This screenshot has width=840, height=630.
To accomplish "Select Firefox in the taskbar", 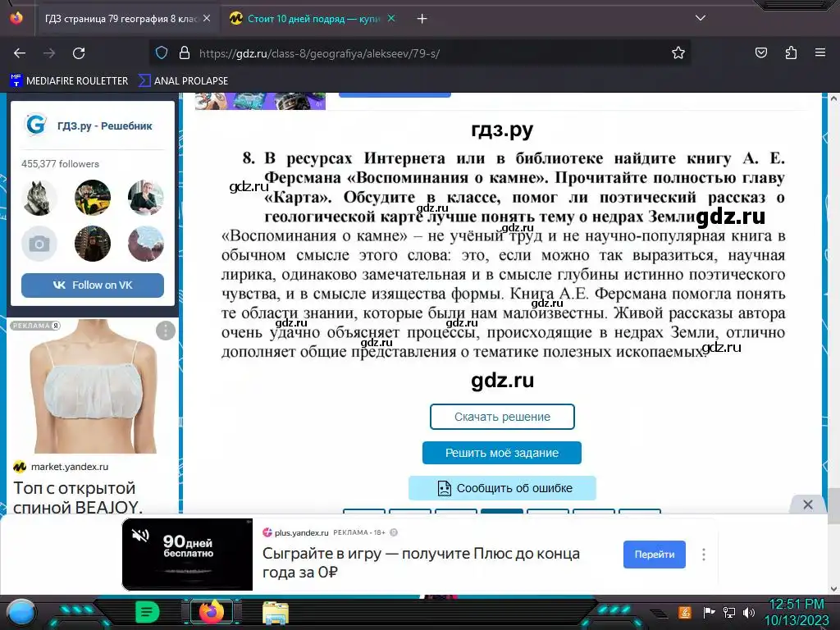I will (x=211, y=612).
